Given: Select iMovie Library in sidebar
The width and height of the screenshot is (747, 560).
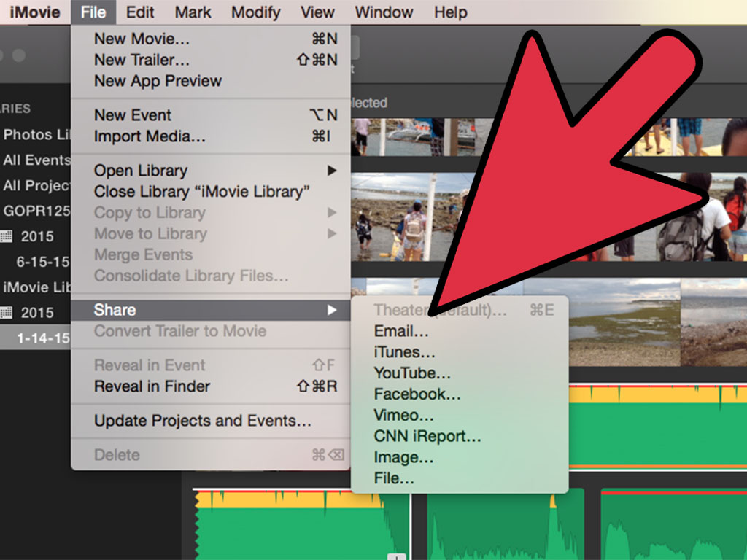Looking at the screenshot, I should click(36, 287).
